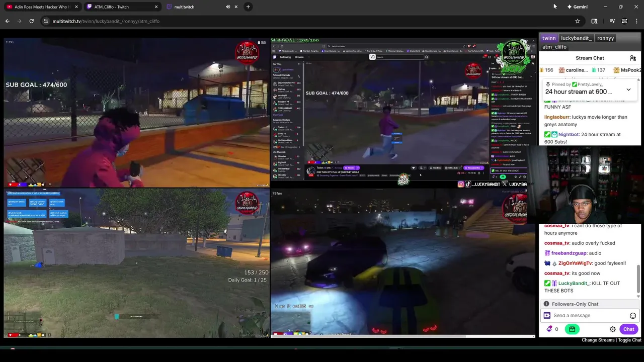Mute the multitwitch tab audio icon
Screen dimensions: 644x362
(228, 7)
